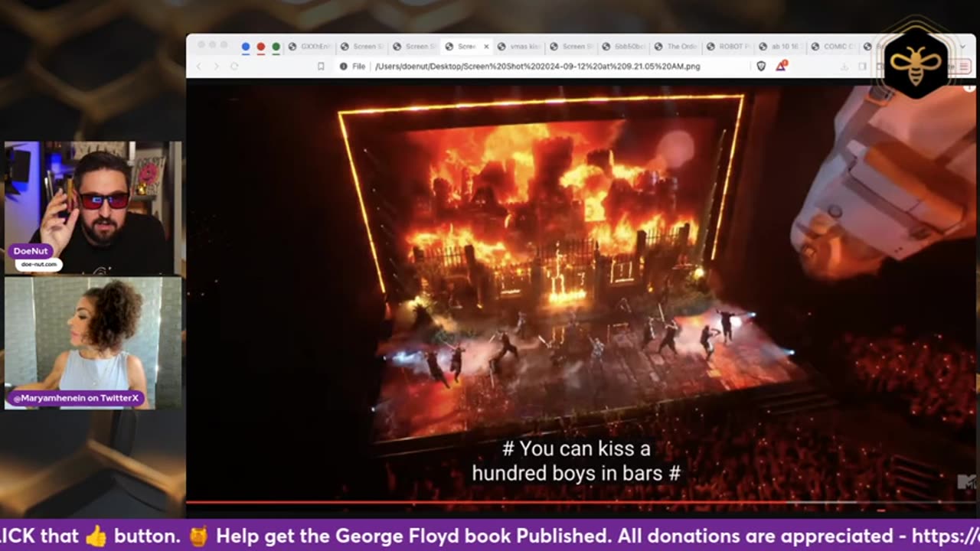980x551 pixels.
Task: Switch to the GXXhEn tab
Action: click(x=310, y=47)
